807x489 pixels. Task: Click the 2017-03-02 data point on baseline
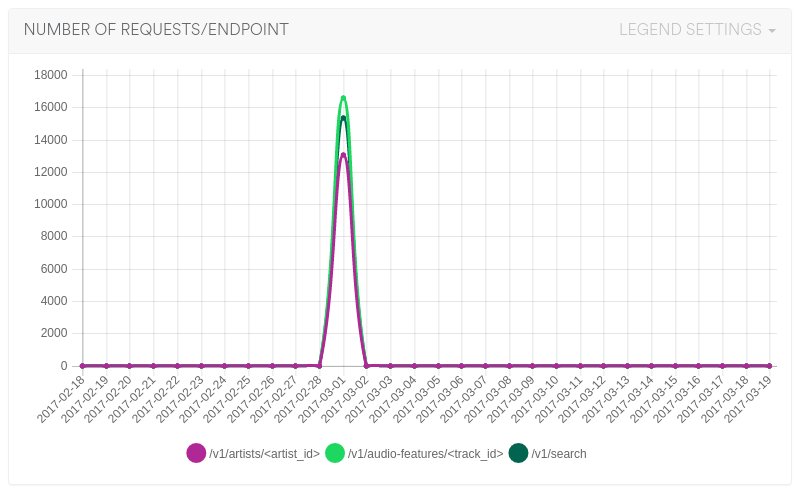point(367,366)
